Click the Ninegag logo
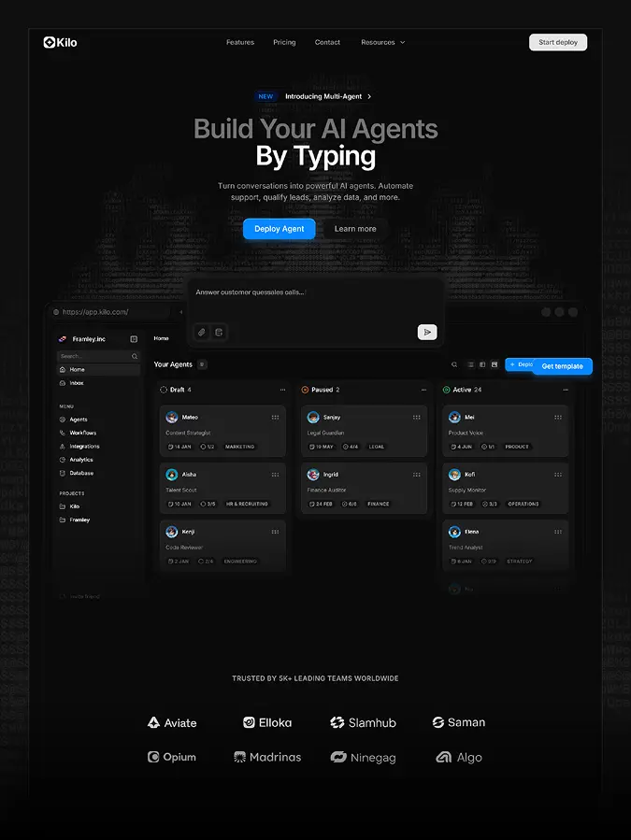The image size is (631, 840). (363, 758)
